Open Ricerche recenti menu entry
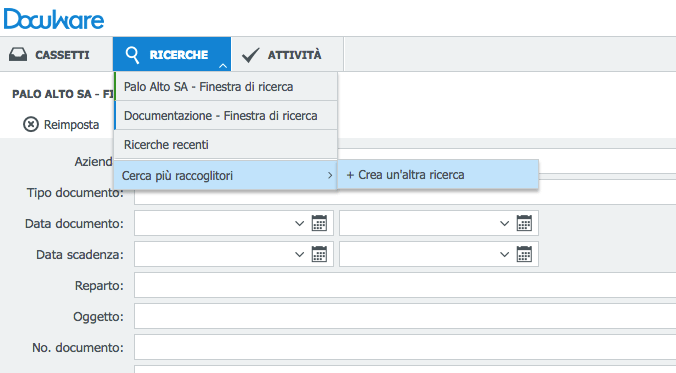Viewport: 676px width, 373px height. click(226, 144)
